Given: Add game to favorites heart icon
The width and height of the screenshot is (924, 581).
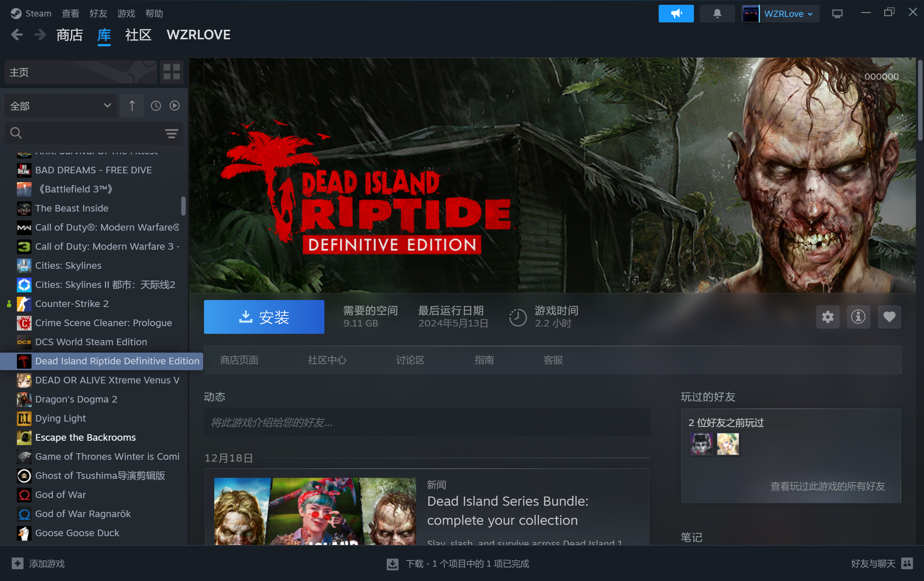Looking at the screenshot, I should coord(889,317).
